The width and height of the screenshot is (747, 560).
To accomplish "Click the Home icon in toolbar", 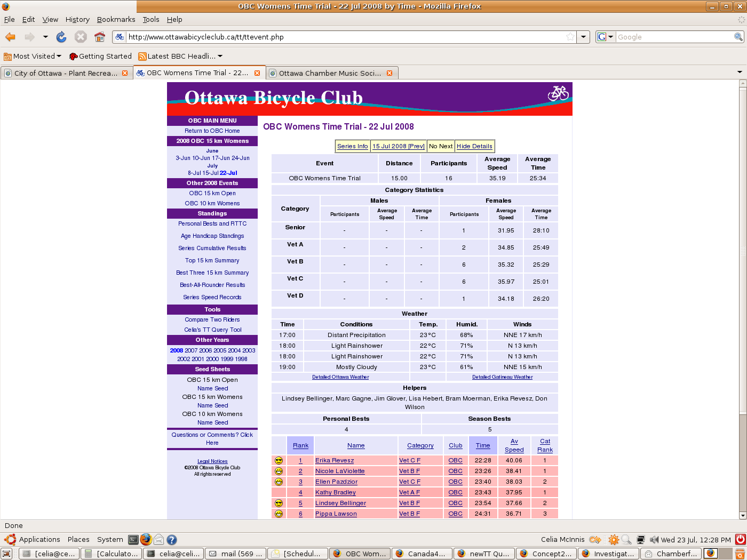I will pos(99,37).
